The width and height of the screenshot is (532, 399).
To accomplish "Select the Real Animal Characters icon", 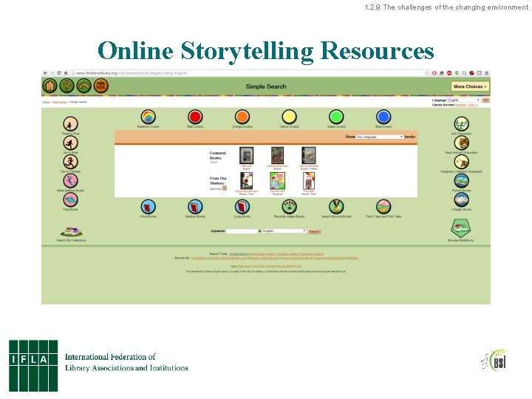I will (x=461, y=143).
